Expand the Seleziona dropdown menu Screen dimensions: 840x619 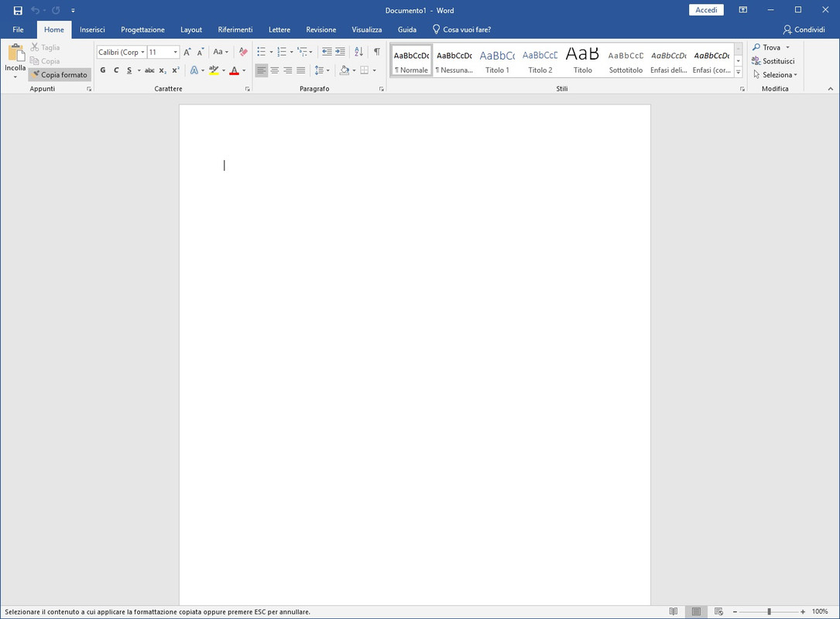point(775,75)
